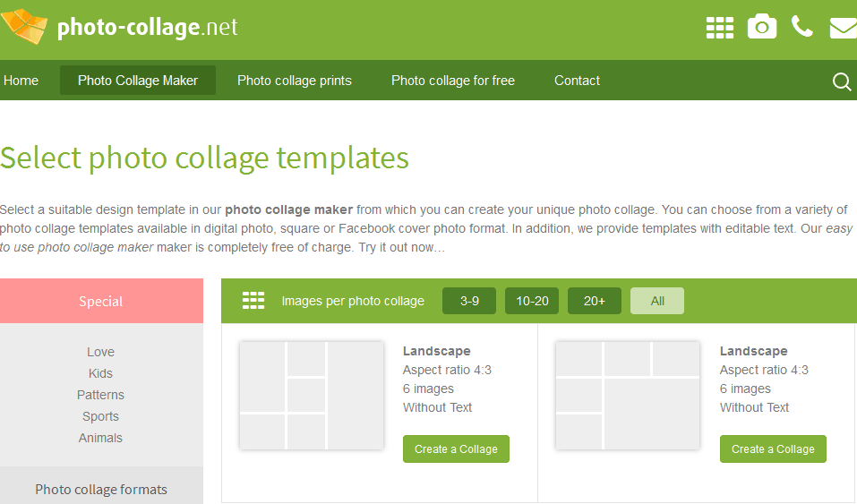This screenshot has height=504, width=857.
Task: Filter templates by 20+ images
Action: (x=594, y=301)
